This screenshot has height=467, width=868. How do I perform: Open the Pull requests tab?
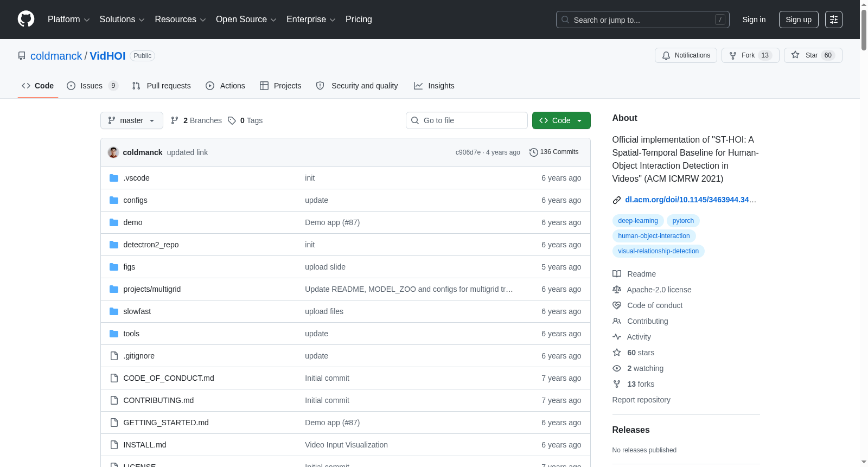[162, 86]
